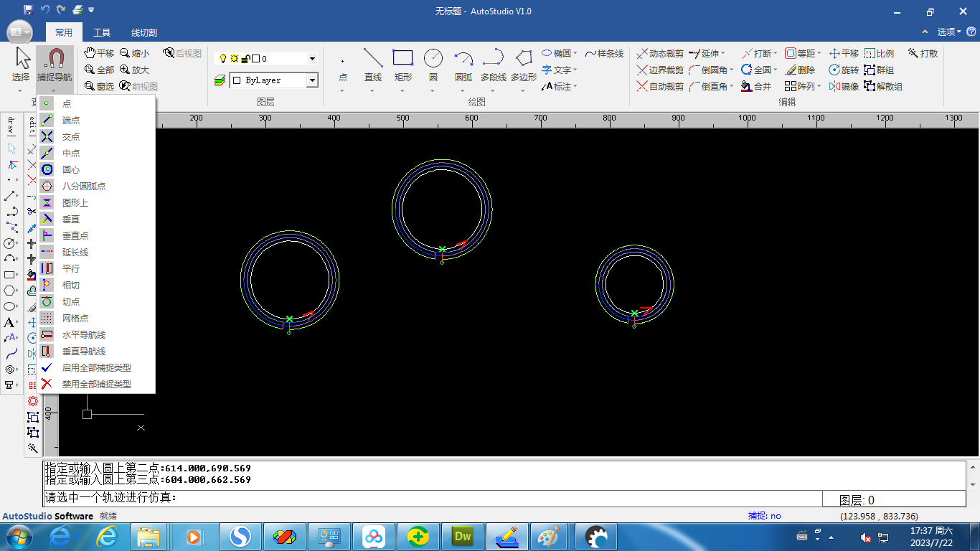Screen dimensions: 980x551
Task: Click the 删除 delete tool
Action: pyautogui.click(x=800, y=70)
